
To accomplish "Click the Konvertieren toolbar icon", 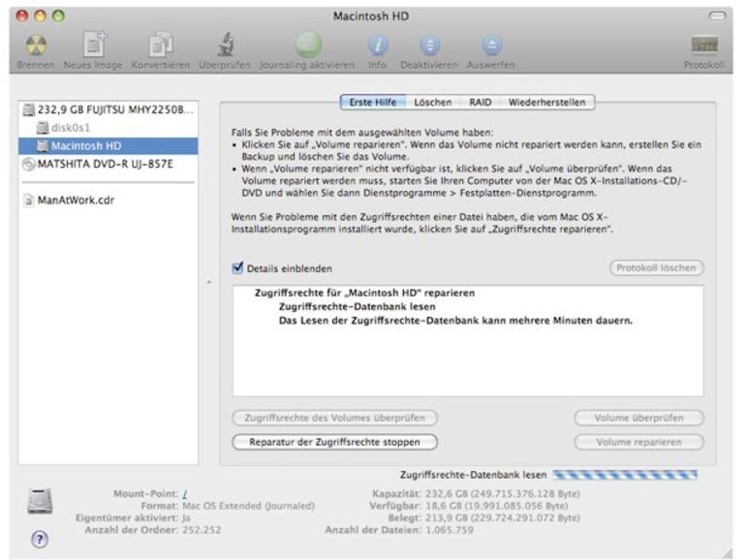I will coord(160,46).
